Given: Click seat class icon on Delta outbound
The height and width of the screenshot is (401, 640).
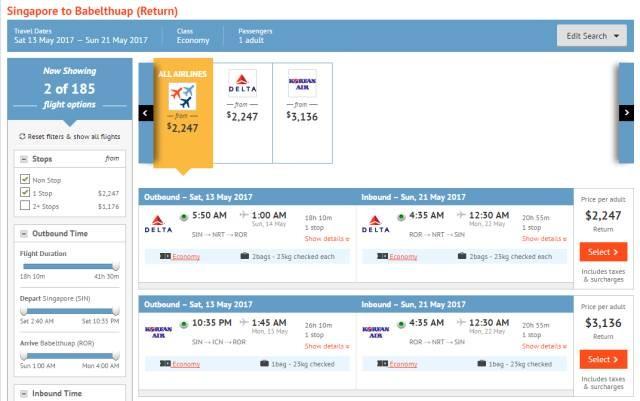Looking at the screenshot, I should click(x=165, y=256).
